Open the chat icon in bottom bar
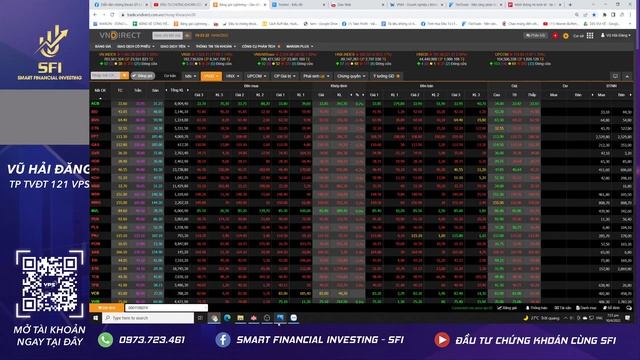Viewport: 640px width, 360px height. click(629, 308)
